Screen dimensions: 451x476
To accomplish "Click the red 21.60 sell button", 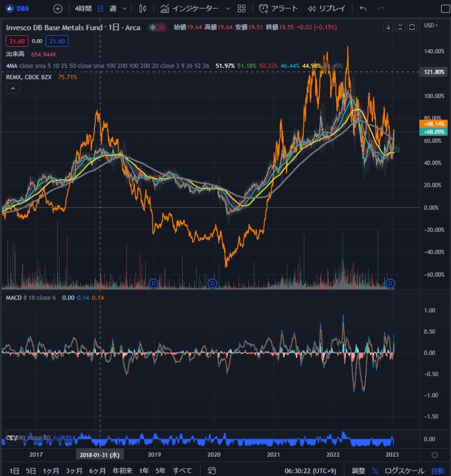I will 17,41.
